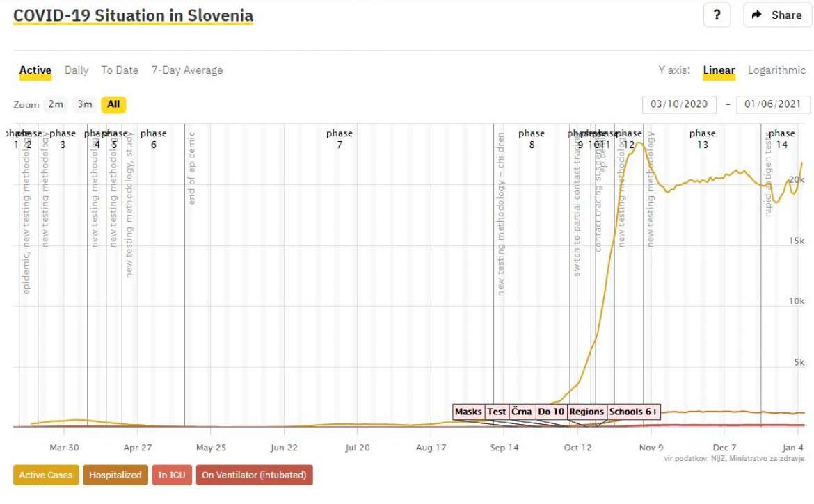Click the Share arrow button
This screenshot has width=814, height=504.
[776, 15]
